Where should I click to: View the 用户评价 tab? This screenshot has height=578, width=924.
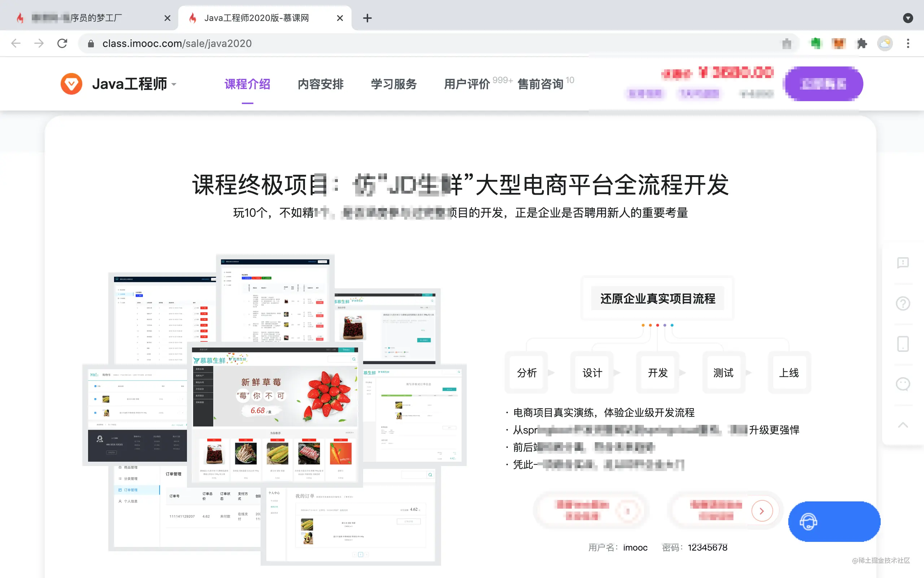467,84
